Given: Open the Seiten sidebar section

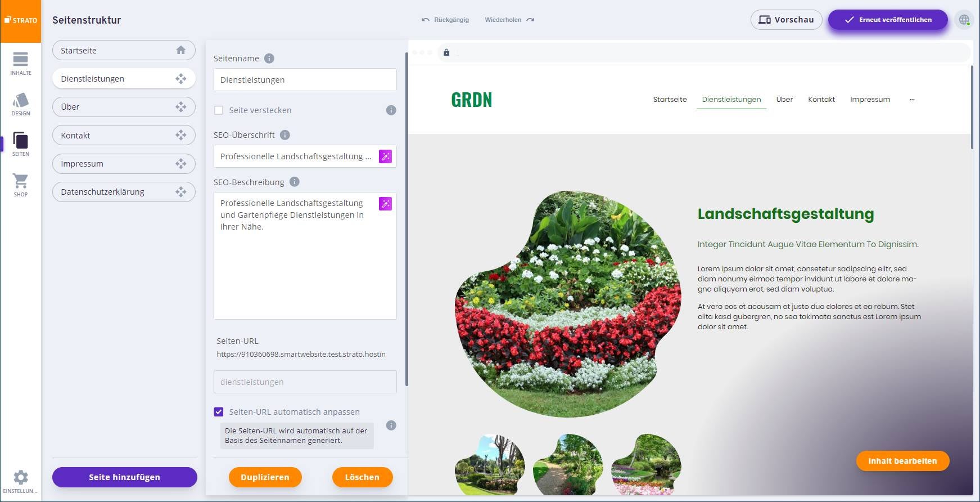Looking at the screenshot, I should (20, 145).
